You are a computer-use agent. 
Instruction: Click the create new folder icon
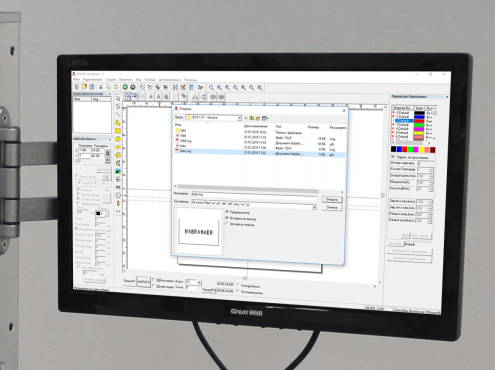[258, 118]
